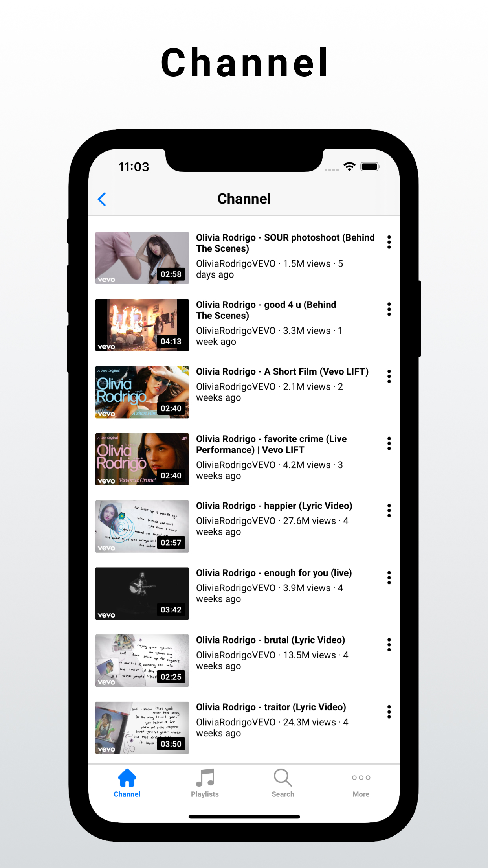
Task: Tap the Wi-Fi status icon
Action: [349, 167]
